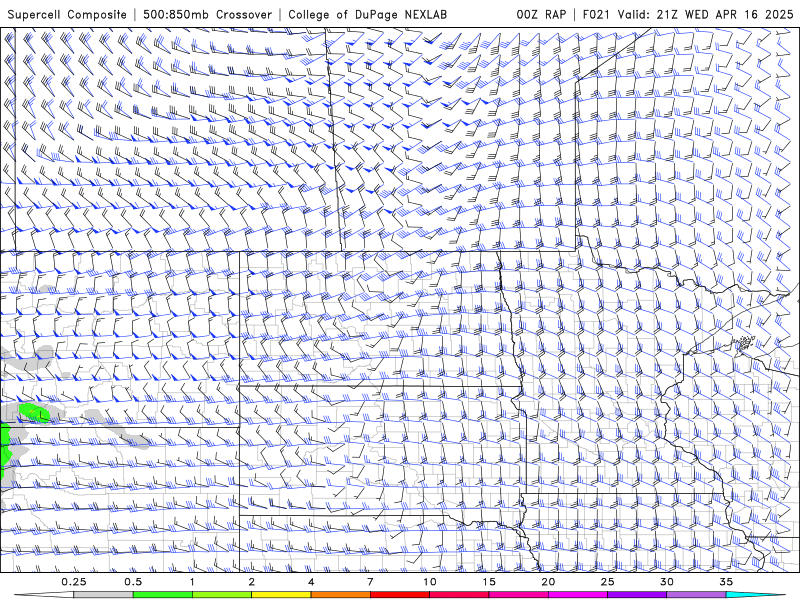
Task: Select the purple 25–30 legend swatch
Action: pos(637,595)
